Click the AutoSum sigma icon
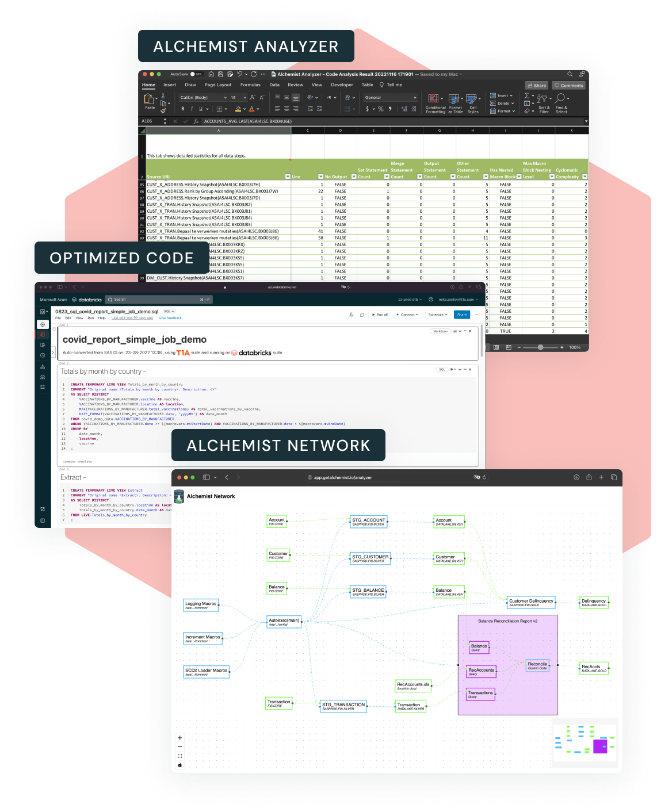This screenshot has width=657, height=812. 527,96
